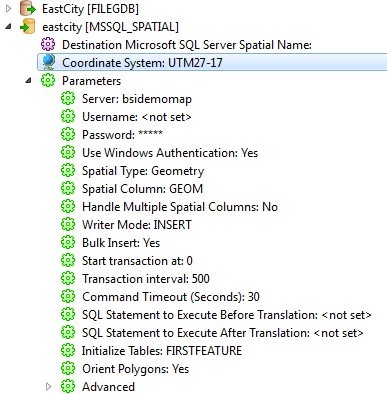The width and height of the screenshot is (387, 394).
Task: Select Transaction interval: 500 parameter
Action: [146, 279]
